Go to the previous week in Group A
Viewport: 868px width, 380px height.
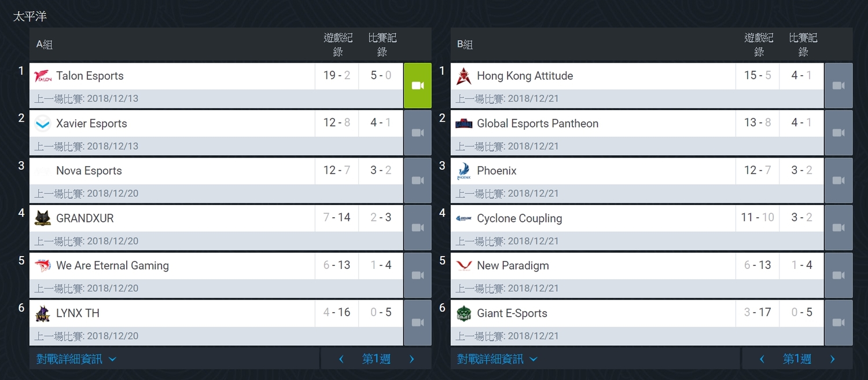[341, 359]
